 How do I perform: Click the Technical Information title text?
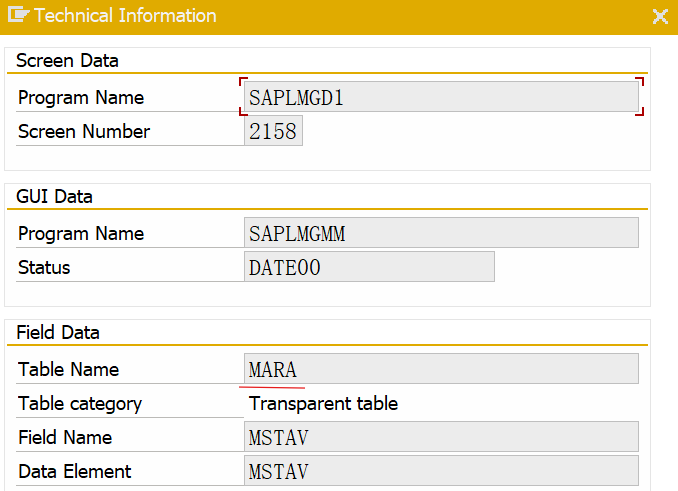click(125, 16)
